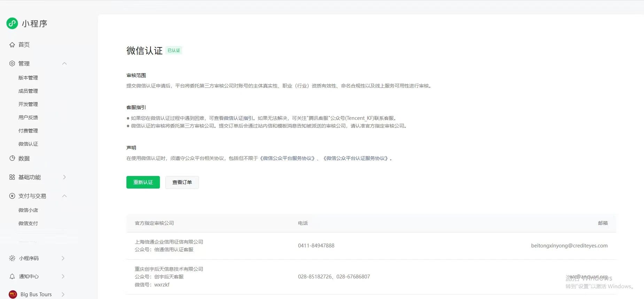Click phone numbers 028-85182726、028-67686807
This screenshot has width=644, height=299.
coord(334,277)
